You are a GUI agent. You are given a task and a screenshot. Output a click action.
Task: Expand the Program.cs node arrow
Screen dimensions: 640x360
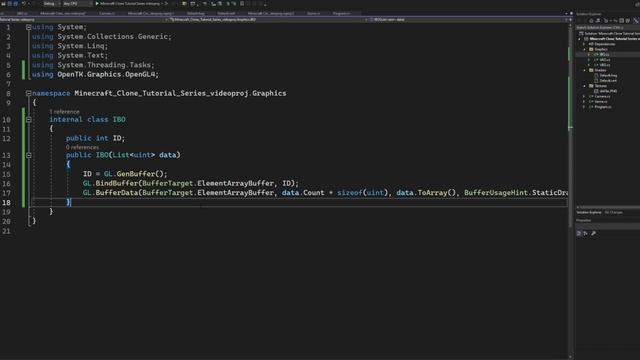(584, 107)
